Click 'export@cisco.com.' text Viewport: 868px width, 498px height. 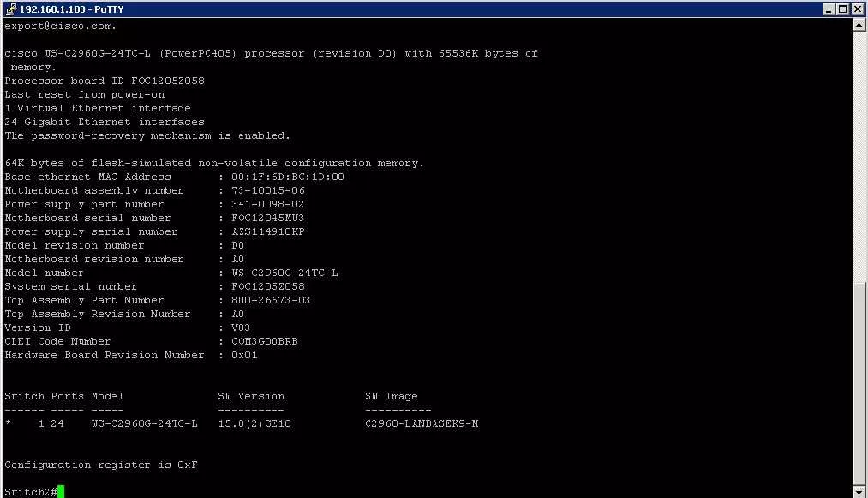click(60, 26)
